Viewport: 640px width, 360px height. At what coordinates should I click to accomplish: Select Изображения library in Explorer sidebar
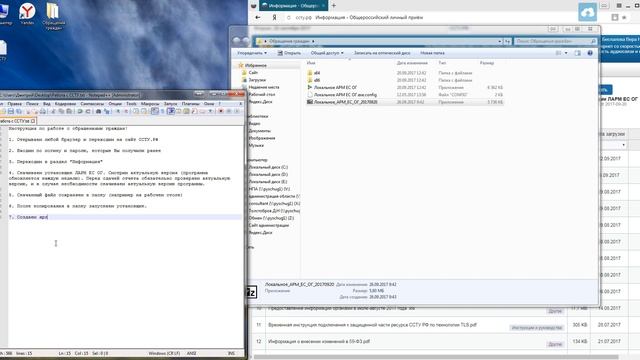pyautogui.click(x=262, y=138)
